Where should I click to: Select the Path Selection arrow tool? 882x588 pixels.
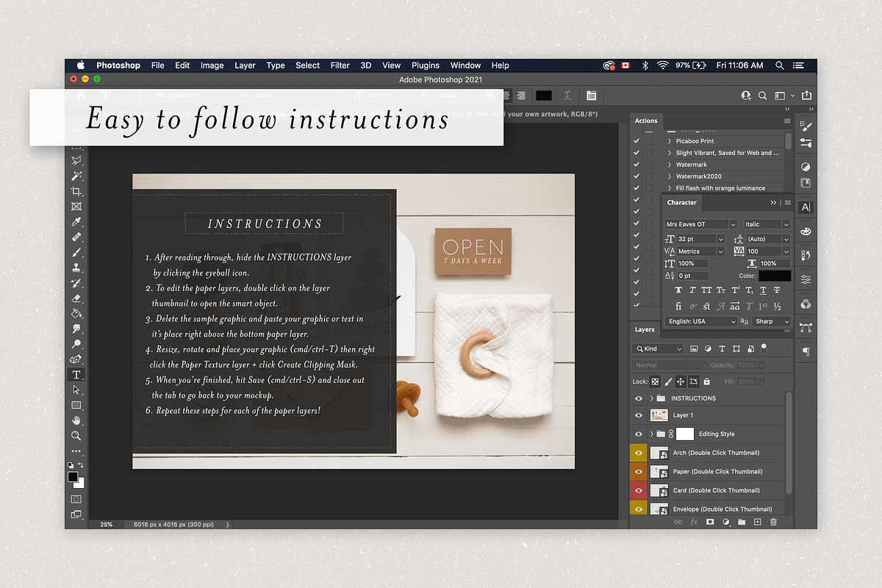coord(76,390)
